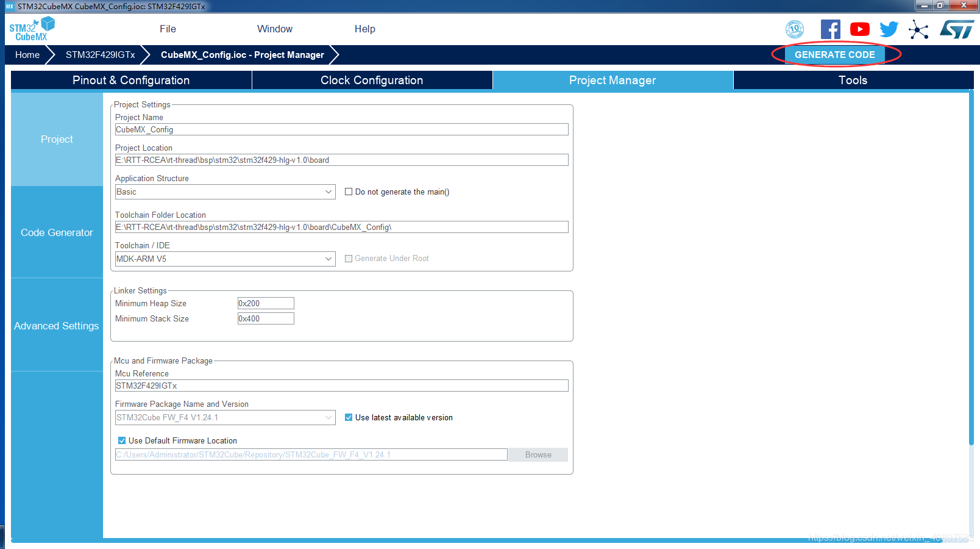Open the Facebook icon link

coord(830,29)
